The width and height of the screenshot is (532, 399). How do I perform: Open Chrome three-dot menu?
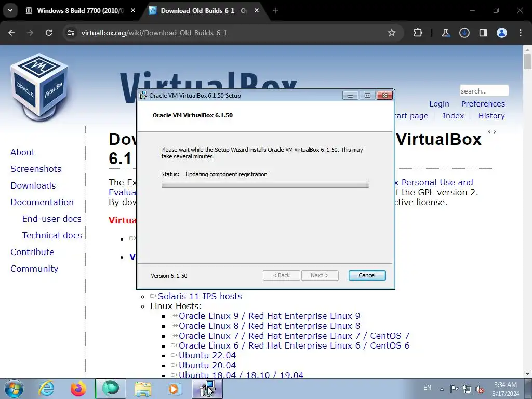tap(521, 33)
